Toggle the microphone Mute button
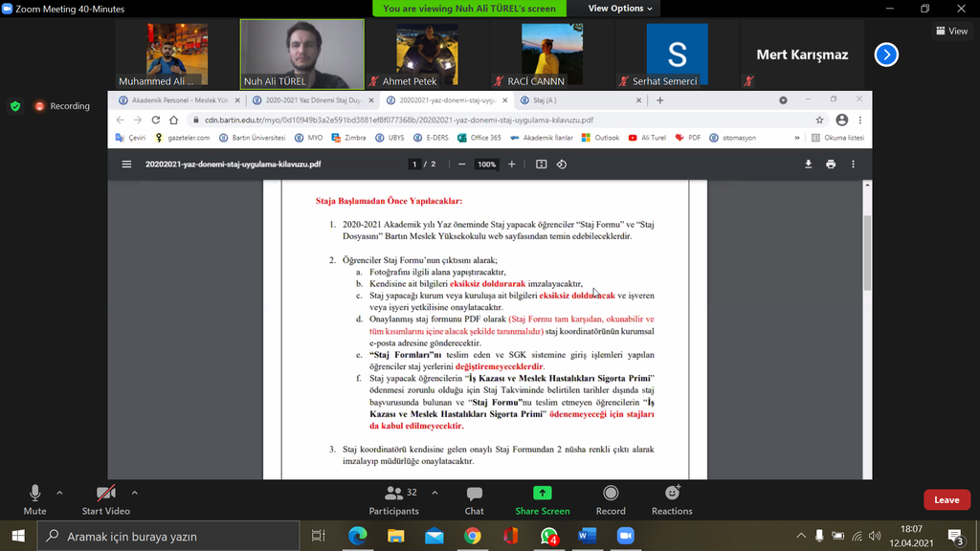The height and width of the screenshot is (551, 980). point(34,499)
